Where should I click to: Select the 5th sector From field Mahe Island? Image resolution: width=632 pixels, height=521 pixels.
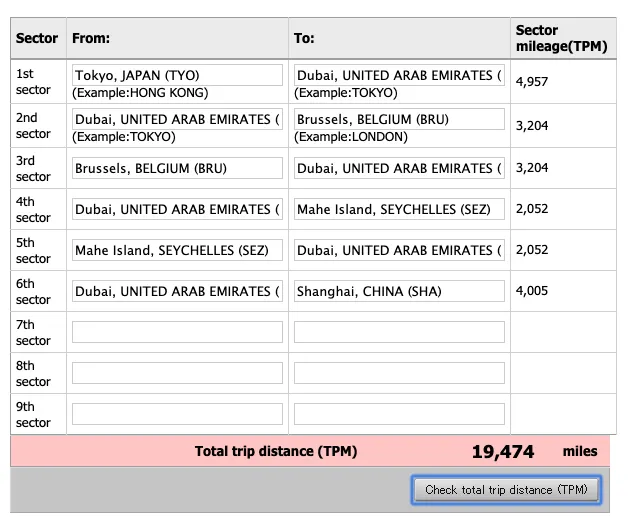click(x=177, y=251)
